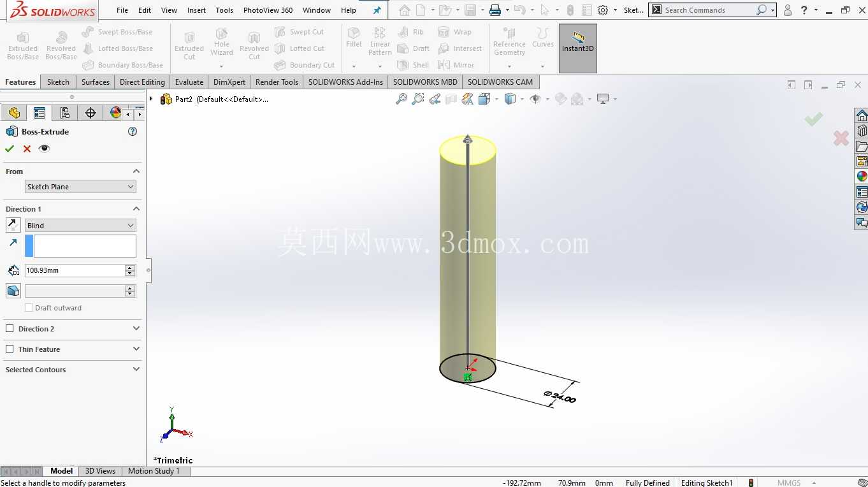
Task: Switch to the PropertyManager tab
Action: (x=40, y=113)
